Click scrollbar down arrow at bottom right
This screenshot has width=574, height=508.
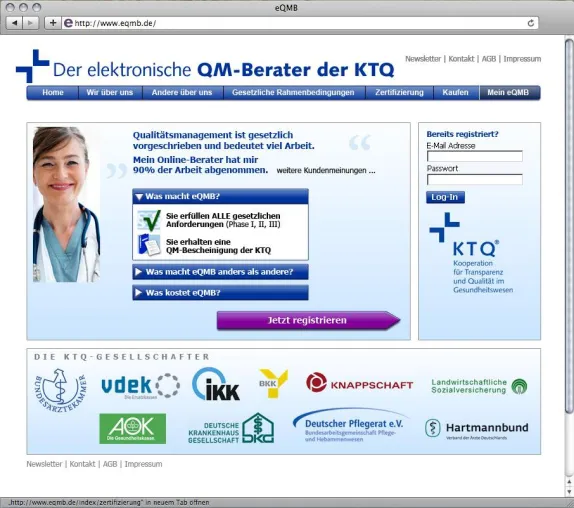569,492
